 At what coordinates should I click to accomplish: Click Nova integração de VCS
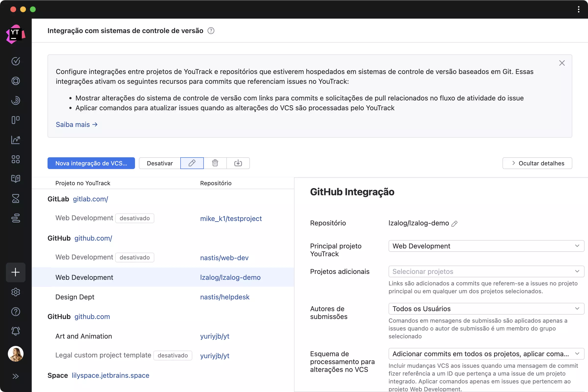91,163
